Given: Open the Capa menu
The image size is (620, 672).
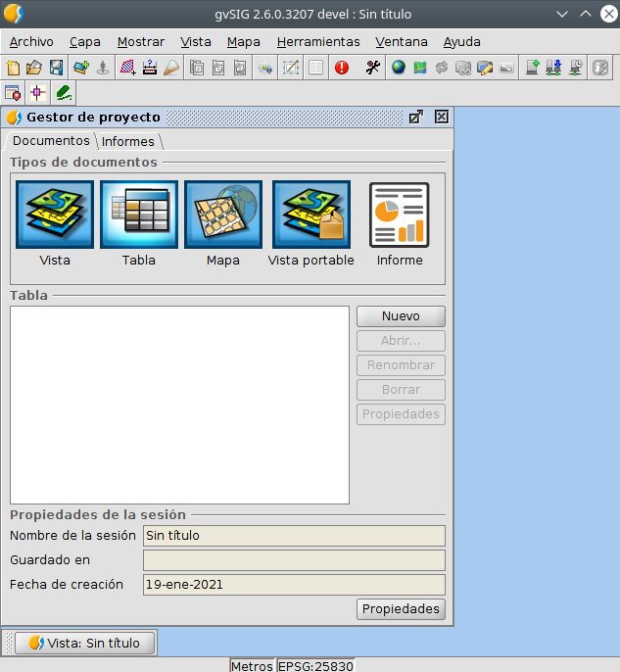Looking at the screenshot, I should [x=85, y=42].
